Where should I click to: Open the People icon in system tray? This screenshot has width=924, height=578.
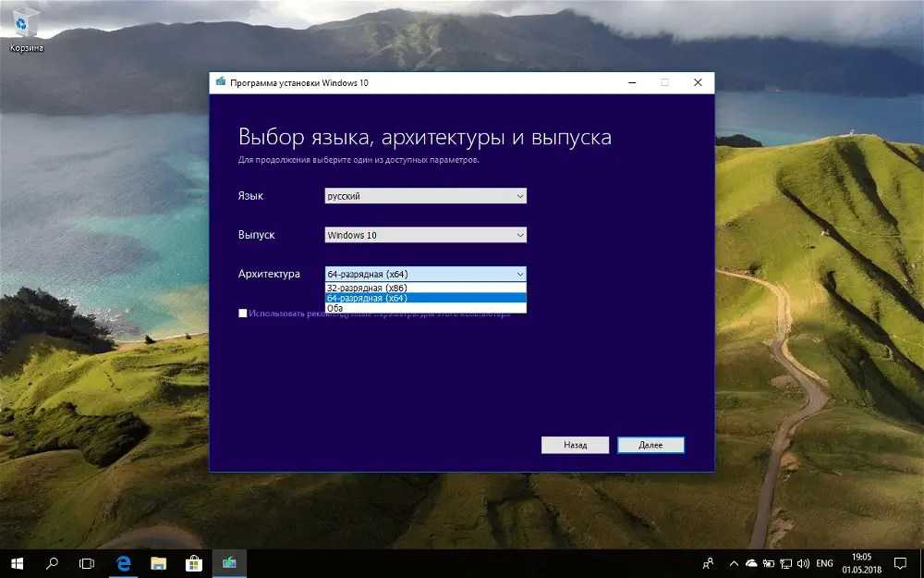tap(709, 564)
